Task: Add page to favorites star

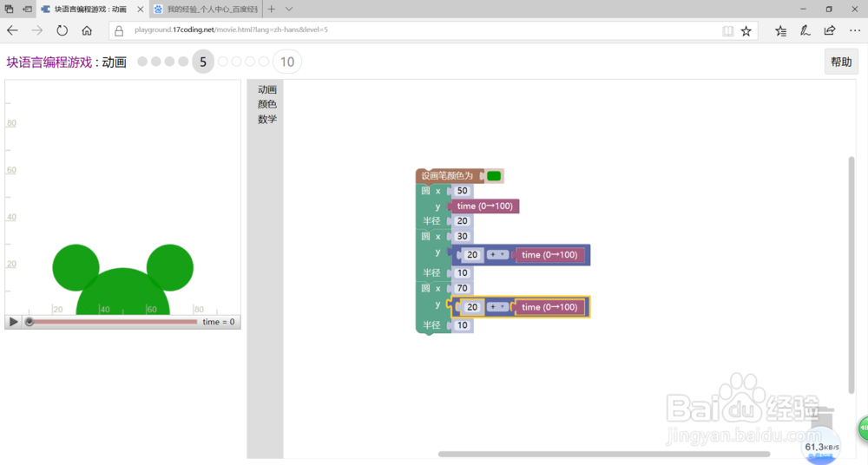Action: tap(746, 31)
